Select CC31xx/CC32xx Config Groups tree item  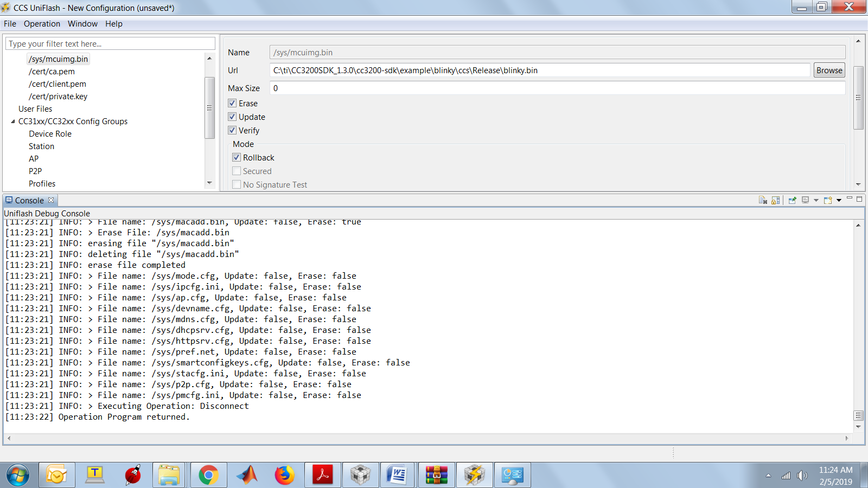coord(73,121)
